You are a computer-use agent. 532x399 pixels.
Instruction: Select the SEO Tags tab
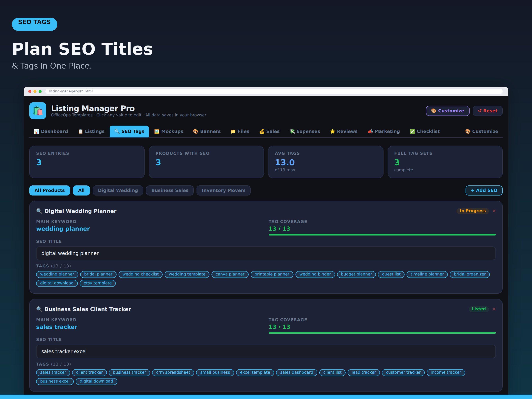click(x=129, y=131)
